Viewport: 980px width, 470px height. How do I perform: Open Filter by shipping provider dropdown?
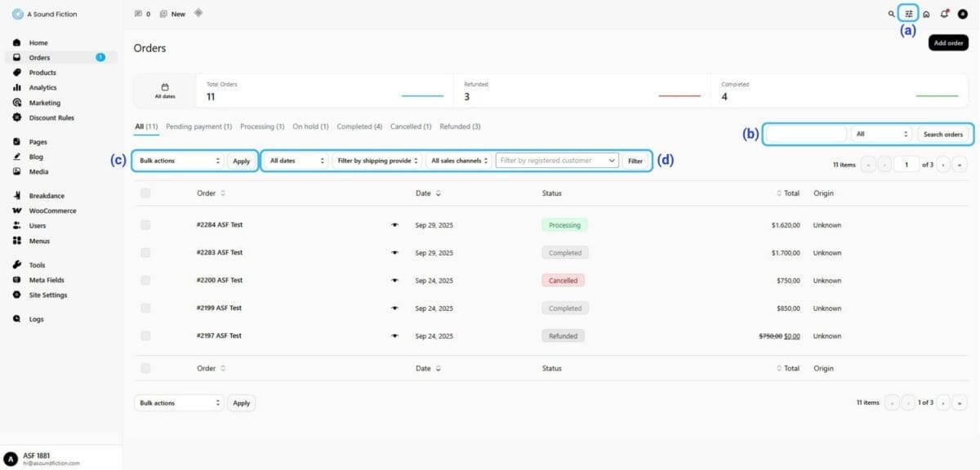[x=377, y=161]
